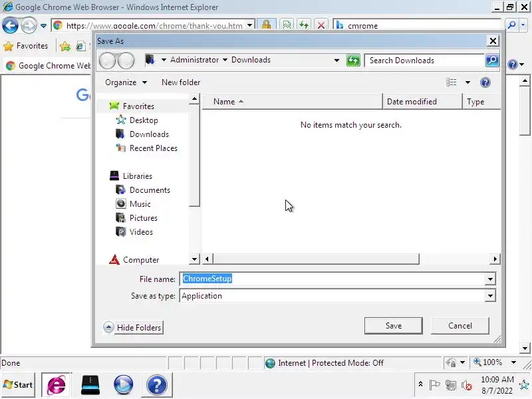Sort by Type column header
The width and height of the screenshot is (532, 399).
pyautogui.click(x=481, y=102)
